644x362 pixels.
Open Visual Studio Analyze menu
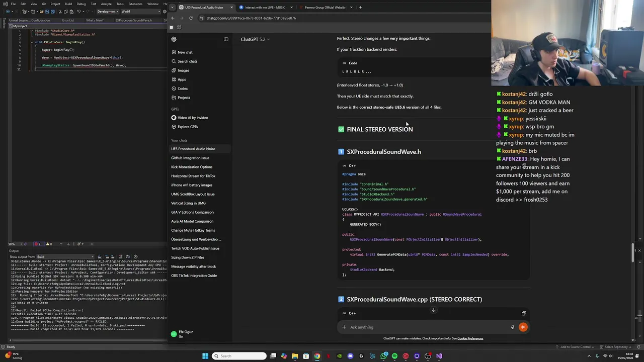click(106, 4)
